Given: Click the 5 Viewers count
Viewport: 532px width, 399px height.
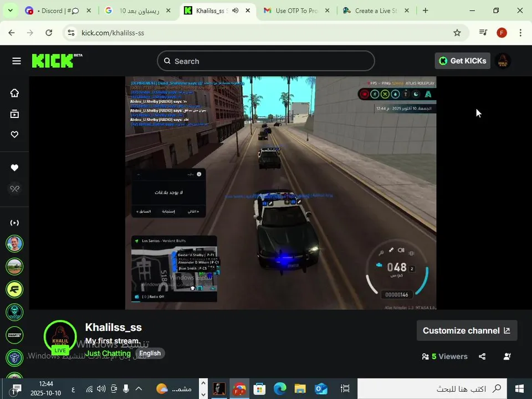Looking at the screenshot, I should pos(445,356).
